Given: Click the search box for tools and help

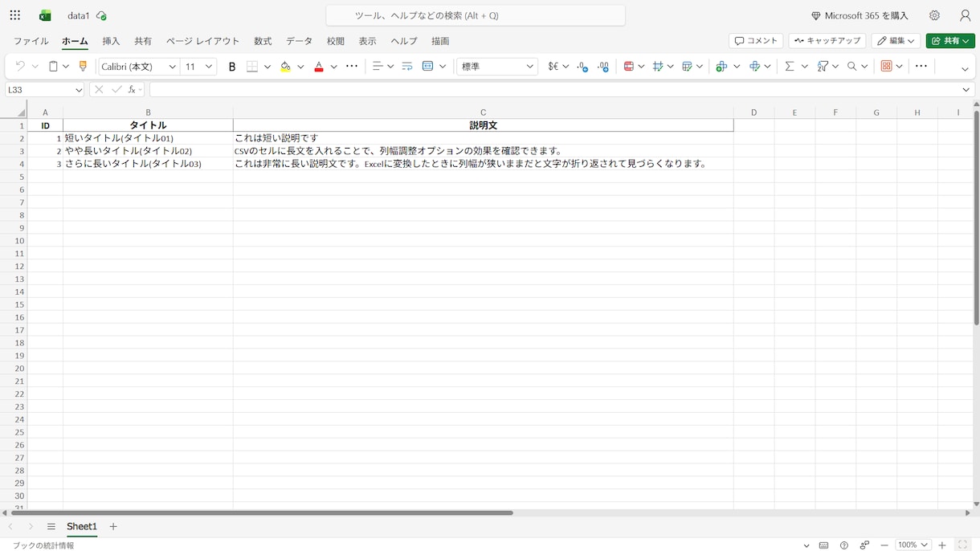Looking at the screenshot, I should tap(476, 15).
